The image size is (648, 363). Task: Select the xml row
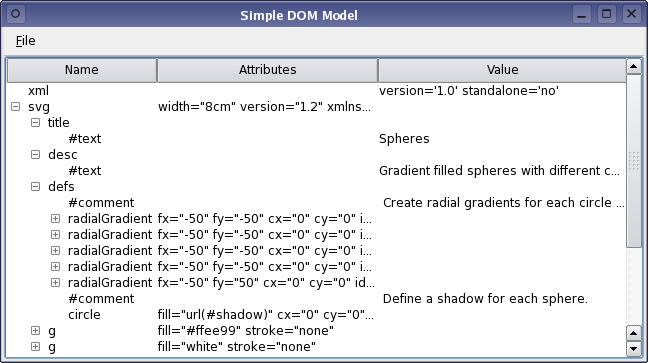317,91
